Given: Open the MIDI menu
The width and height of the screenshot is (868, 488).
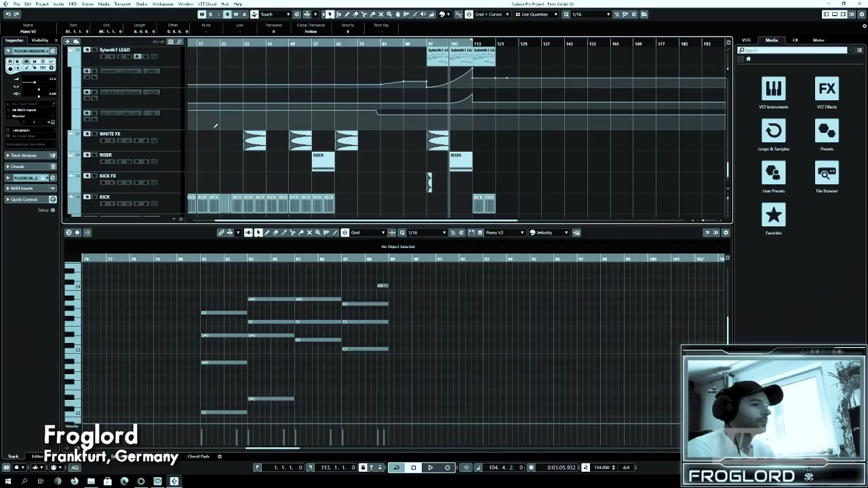Looking at the screenshot, I should pos(73,4).
